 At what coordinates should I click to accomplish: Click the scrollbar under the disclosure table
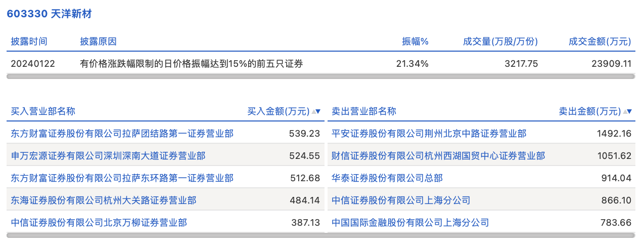click(321, 76)
